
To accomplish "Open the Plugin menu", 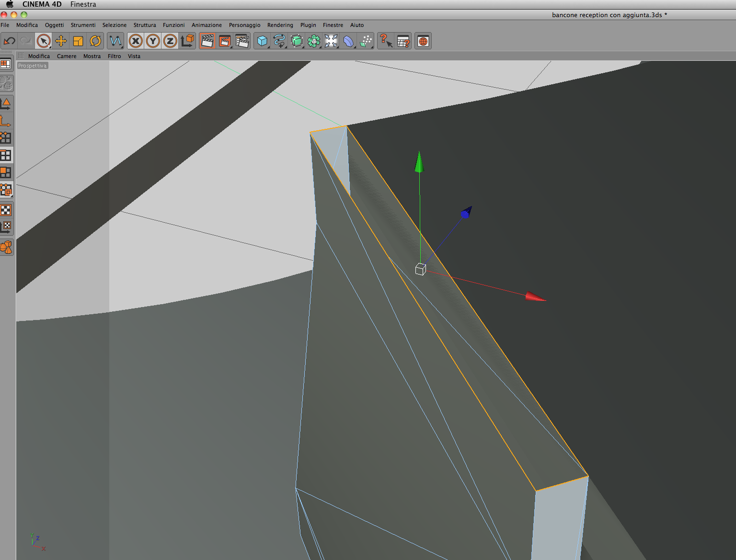I will click(308, 25).
